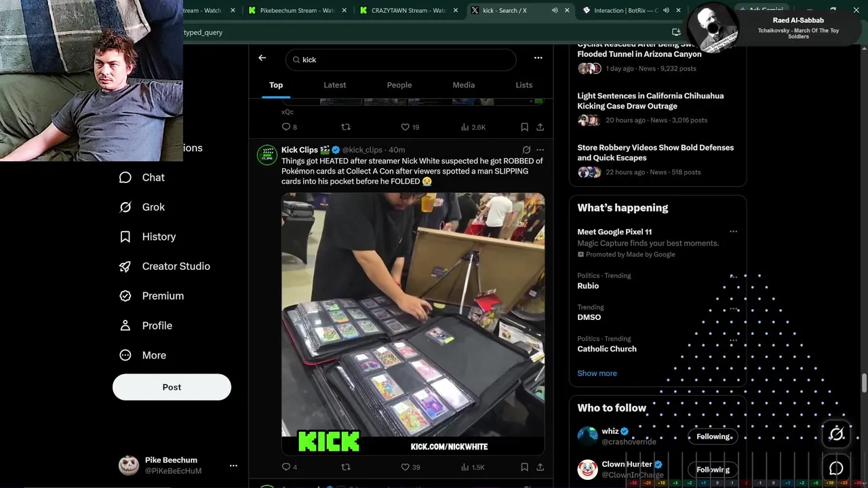Share the Kick Clips post
This screenshot has height=488, width=868.
point(540,467)
